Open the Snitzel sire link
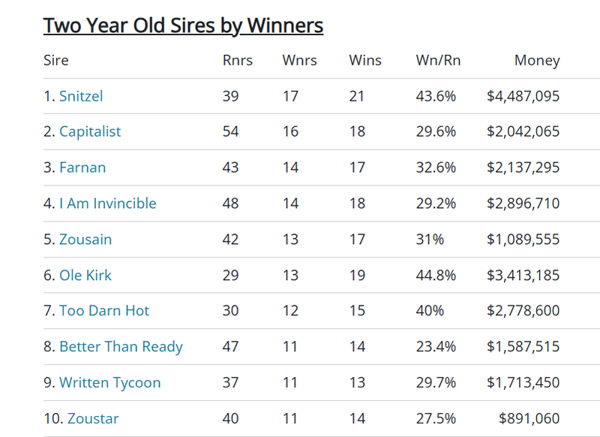 [81, 96]
